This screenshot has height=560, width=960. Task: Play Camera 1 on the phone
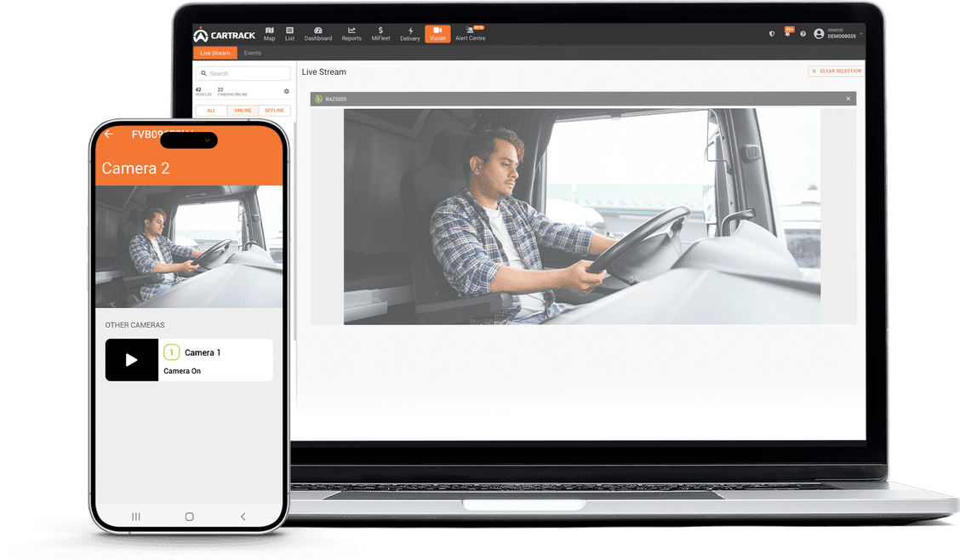pyautogui.click(x=132, y=360)
